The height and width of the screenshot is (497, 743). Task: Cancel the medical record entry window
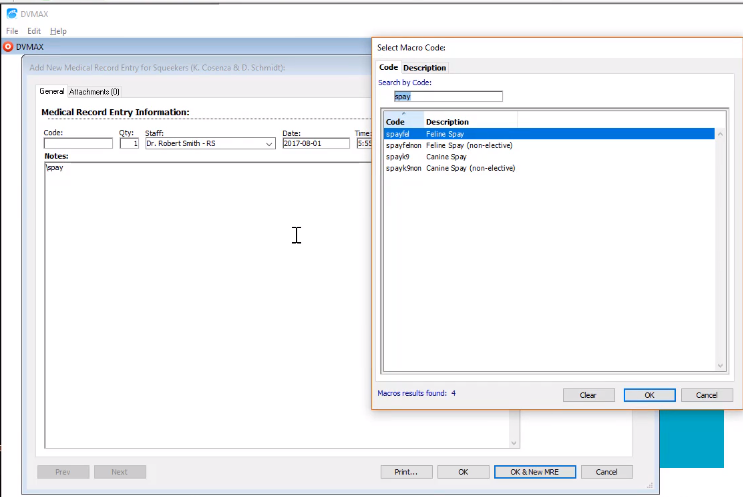tap(607, 472)
